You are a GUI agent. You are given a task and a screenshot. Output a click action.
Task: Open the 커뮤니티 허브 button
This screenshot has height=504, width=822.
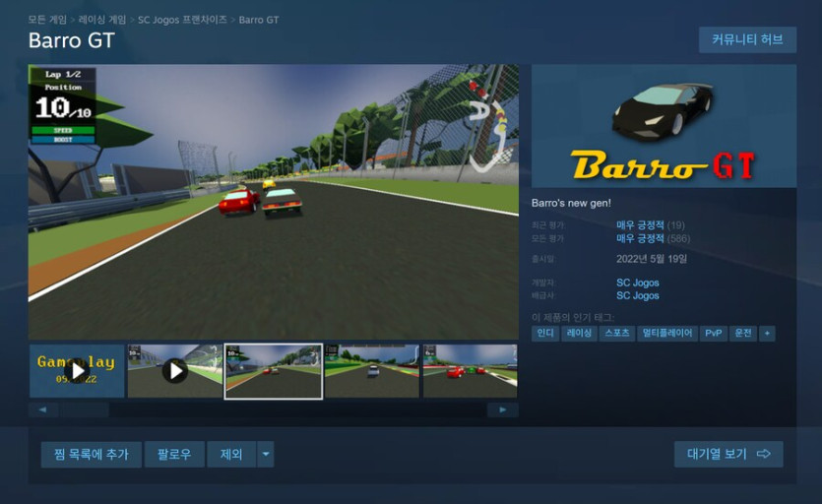pos(747,39)
